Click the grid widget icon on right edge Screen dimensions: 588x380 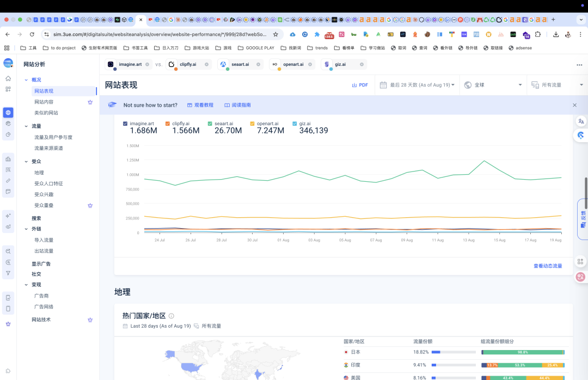580,261
